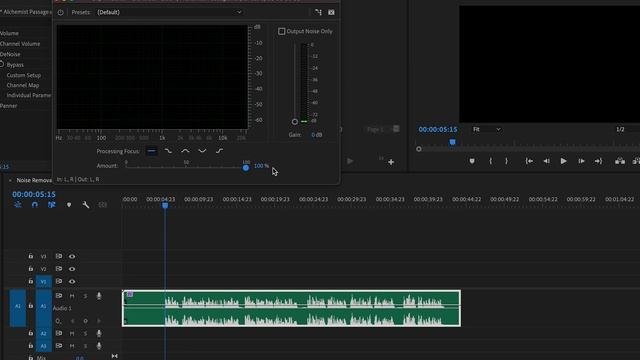Click the Amount 100 % value
This screenshot has height=360, width=640.
tap(261, 166)
